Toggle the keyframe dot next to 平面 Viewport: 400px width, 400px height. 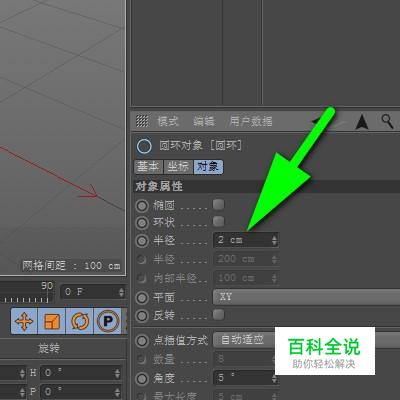pos(142,298)
